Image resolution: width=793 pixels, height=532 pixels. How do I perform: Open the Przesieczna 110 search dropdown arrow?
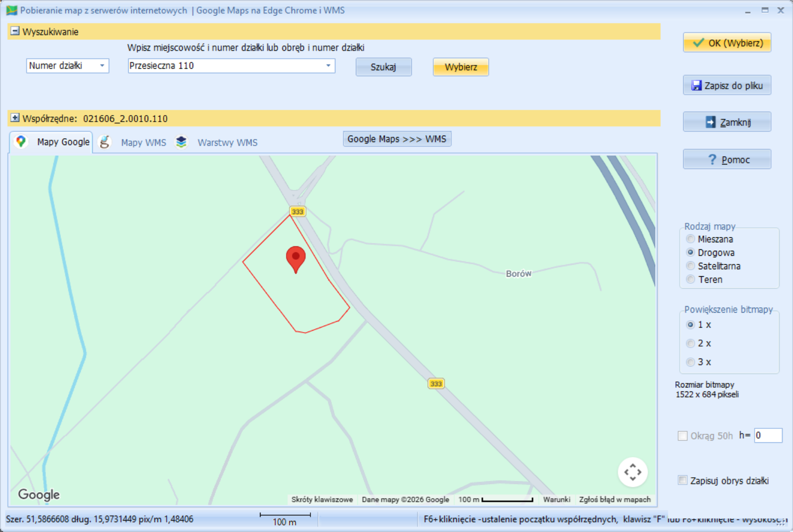point(328,66)
